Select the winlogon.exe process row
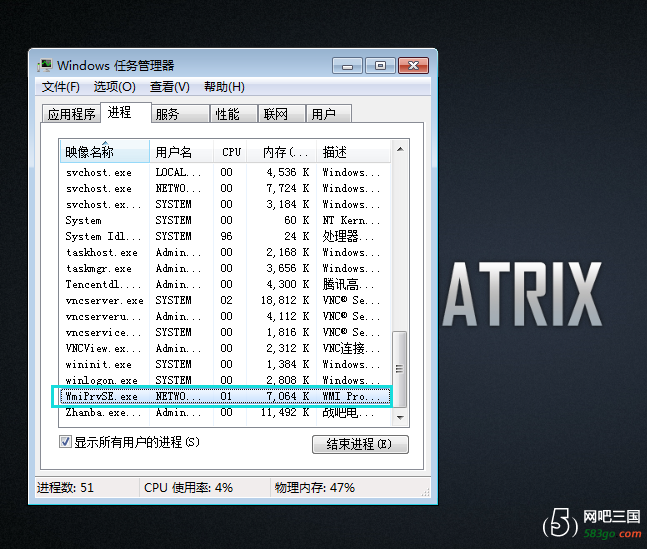The image size is (647, 549). coord(225,380)
